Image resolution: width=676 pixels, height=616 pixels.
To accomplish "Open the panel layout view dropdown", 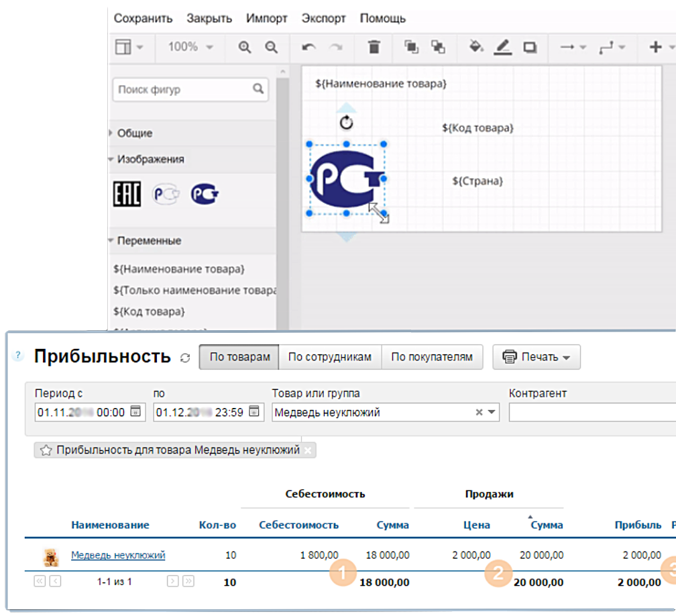I will coord(129,46).
